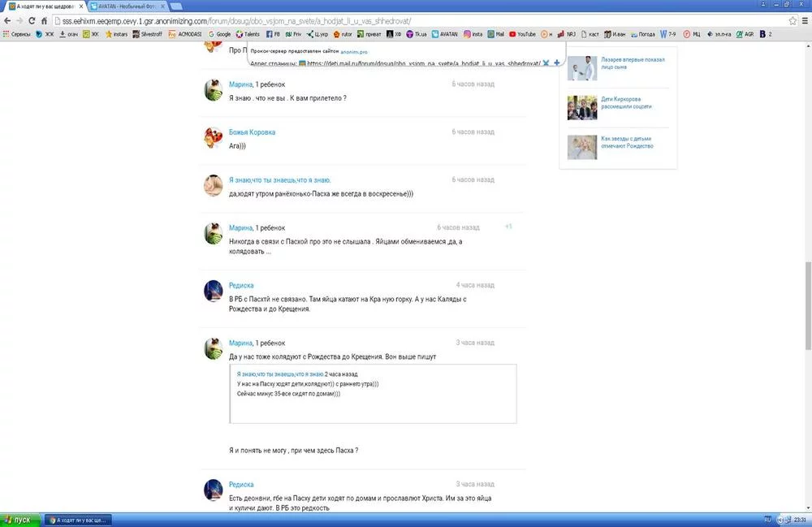The height and width of the screenshot is (527, 812).
Task: Open 'Я знаю,что ты знаешь,что я знаю.' comment author link
Action: [x=279, y=180]
